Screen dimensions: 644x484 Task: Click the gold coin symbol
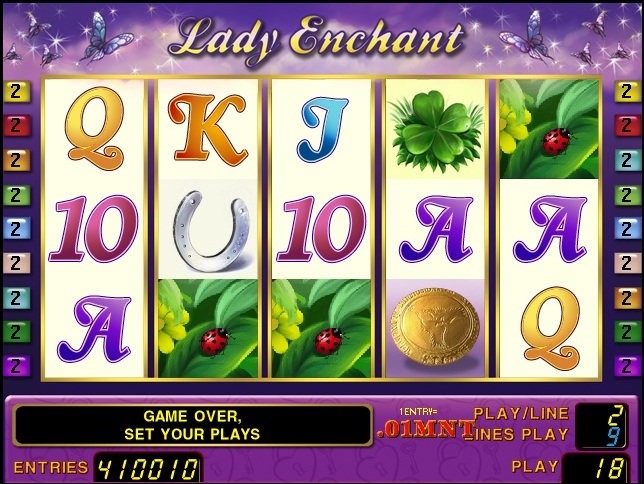point(435,328)
